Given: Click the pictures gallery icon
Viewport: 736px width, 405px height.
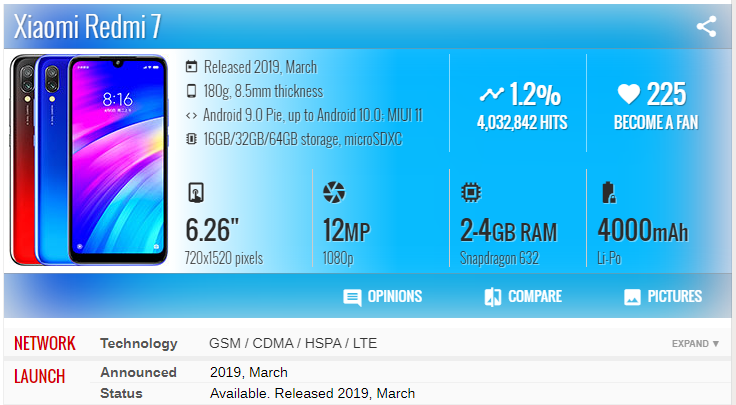Looking at the screenshot, I should click(x=632, y=297).
